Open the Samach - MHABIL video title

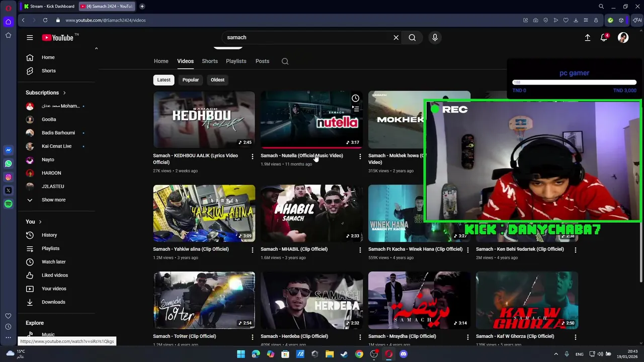(294, 249)
